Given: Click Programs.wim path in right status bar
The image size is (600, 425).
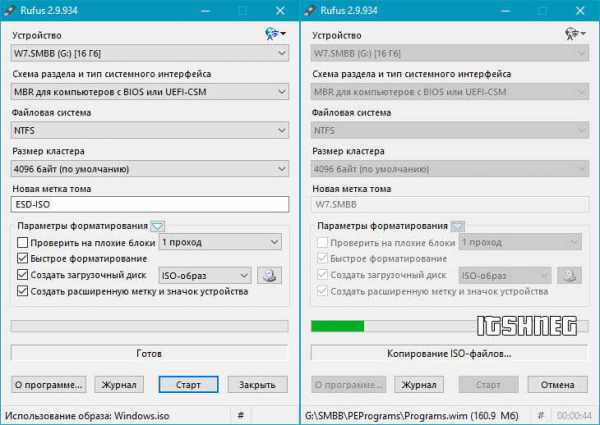Looking at the screenshot, I should click(412, 415).
